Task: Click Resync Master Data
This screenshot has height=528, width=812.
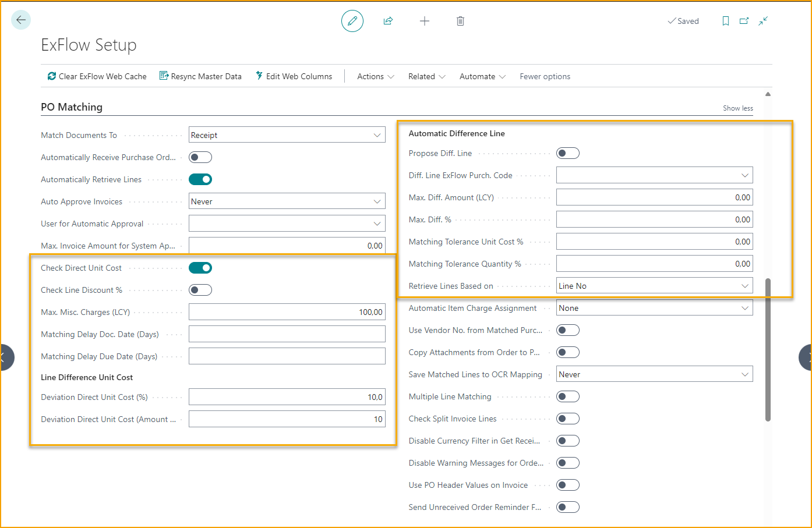Action: coord(200,76)
